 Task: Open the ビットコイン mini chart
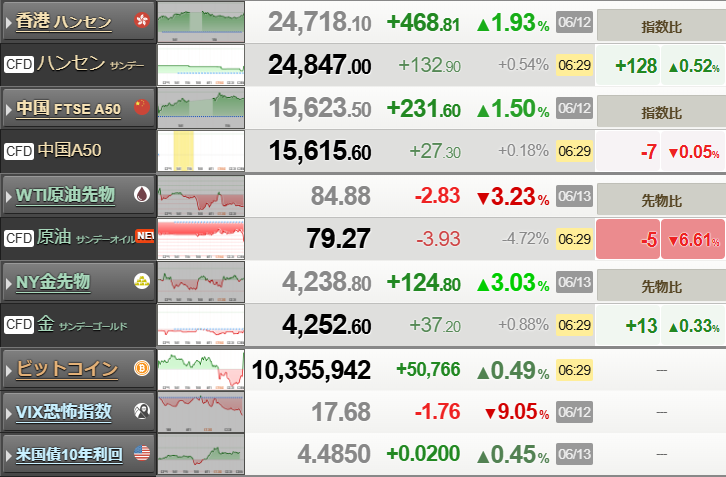pyautogui.click(x=201, y=370)
